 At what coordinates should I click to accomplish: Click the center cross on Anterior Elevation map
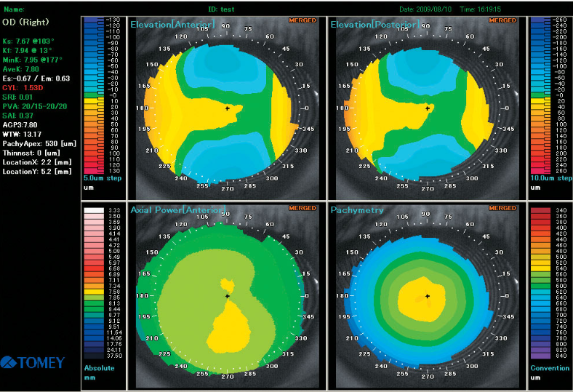point(228,108)
